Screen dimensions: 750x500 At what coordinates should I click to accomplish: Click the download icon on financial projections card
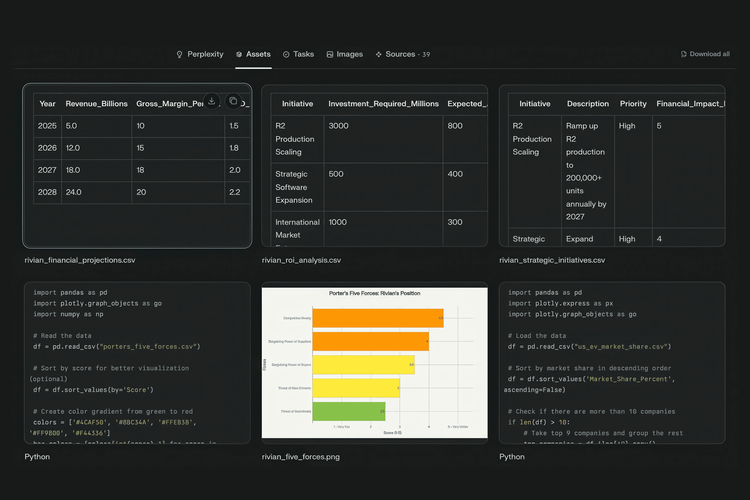click(x=211, y=101)
